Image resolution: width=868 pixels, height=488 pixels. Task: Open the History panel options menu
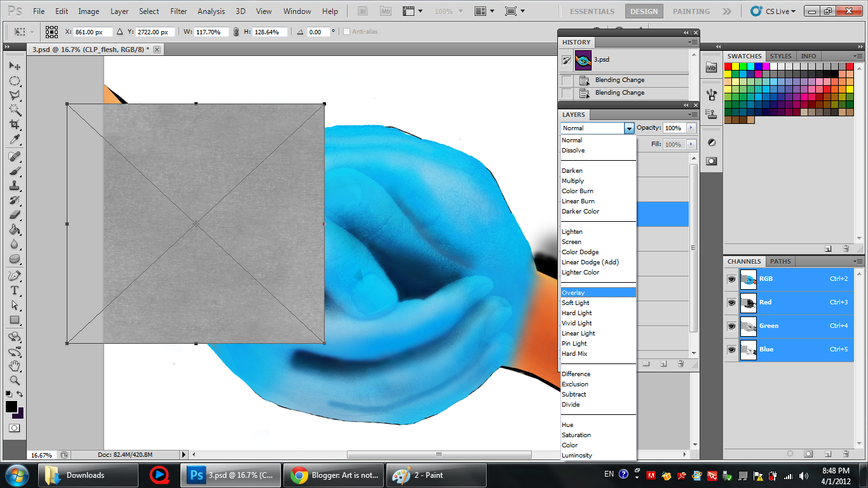coord(693,42)
